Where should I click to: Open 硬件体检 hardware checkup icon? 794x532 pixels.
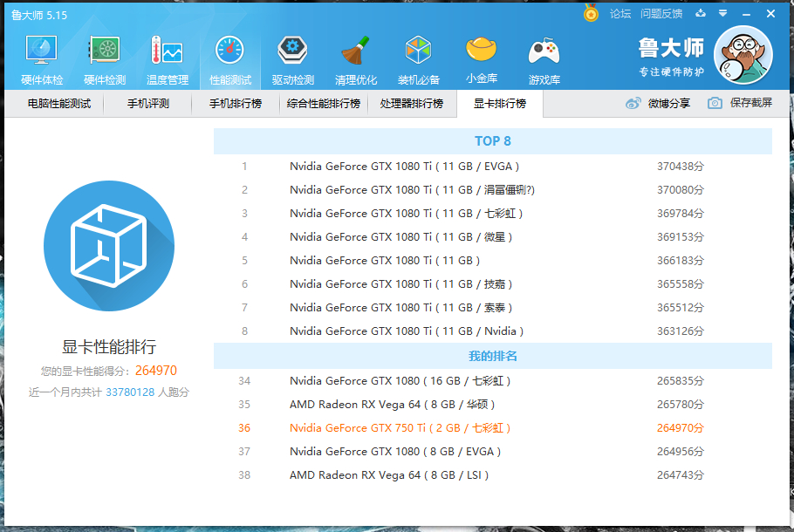[42, 59]
